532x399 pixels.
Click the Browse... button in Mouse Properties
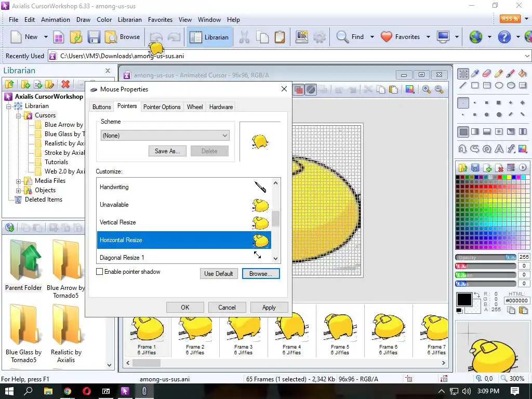tap(261, 273)
